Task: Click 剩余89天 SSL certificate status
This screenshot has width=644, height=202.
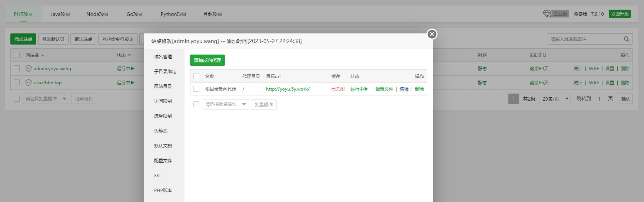Action: coord(539,68)
